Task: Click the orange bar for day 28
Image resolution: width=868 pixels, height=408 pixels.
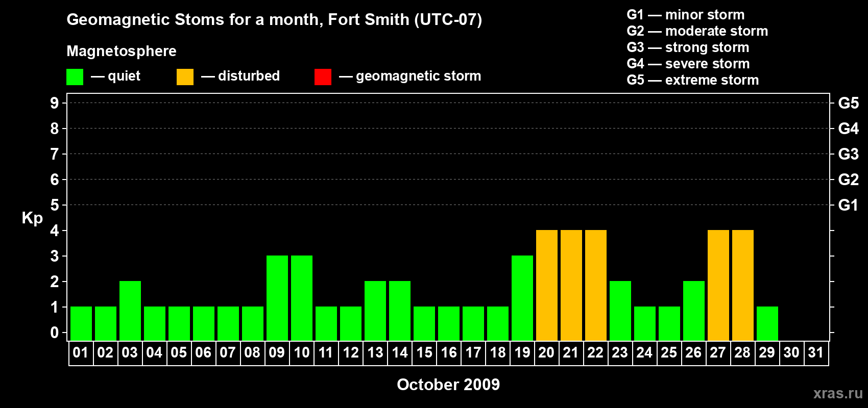Action: 743,285
